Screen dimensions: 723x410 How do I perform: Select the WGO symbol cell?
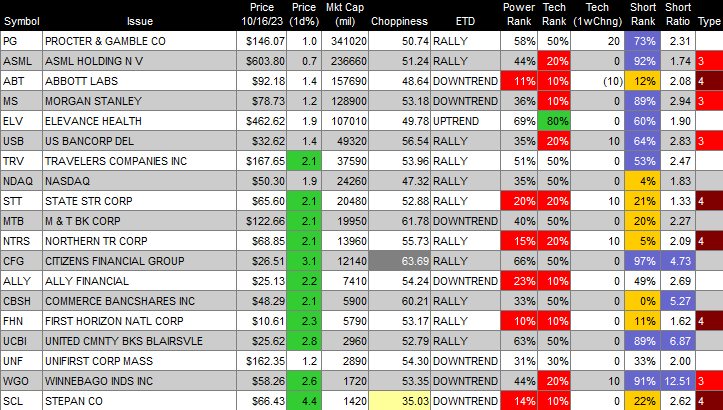(22, 381)
